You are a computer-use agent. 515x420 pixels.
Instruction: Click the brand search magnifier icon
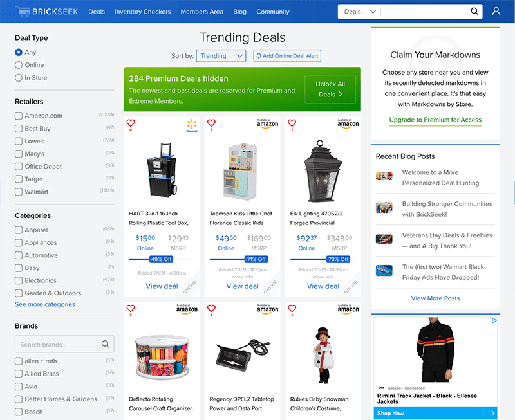[105, 344]
